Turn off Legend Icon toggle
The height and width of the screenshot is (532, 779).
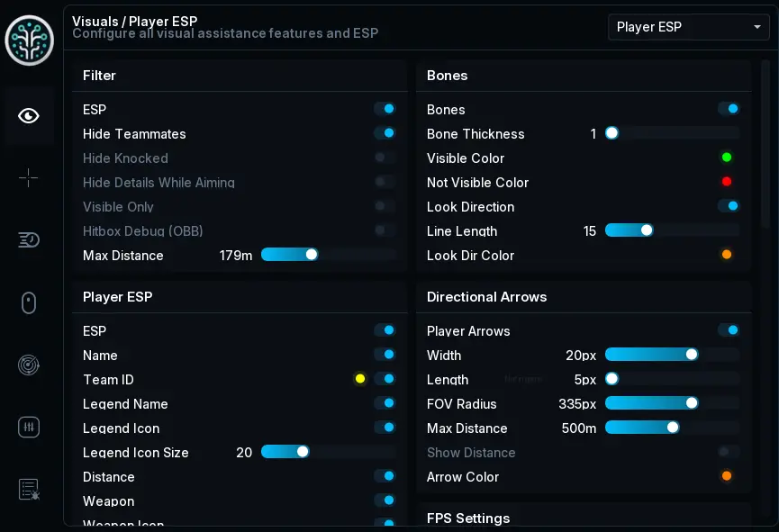point(385,428)
